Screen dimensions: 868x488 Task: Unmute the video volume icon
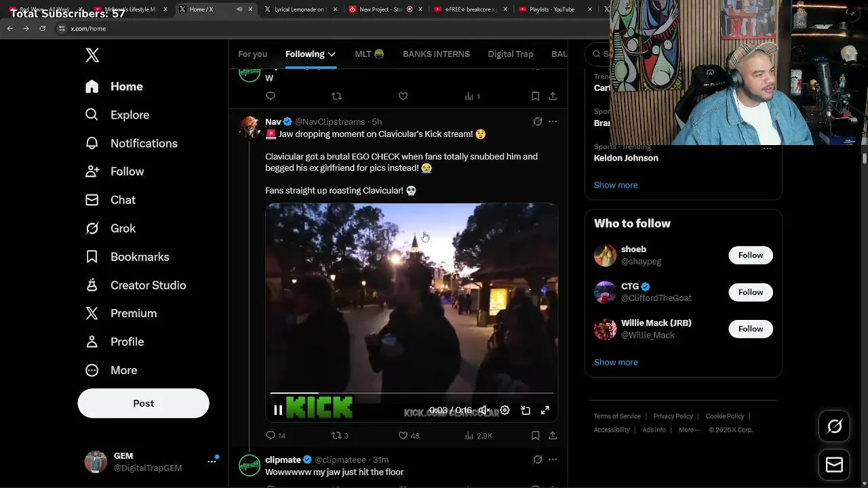[x=484, y=410]
